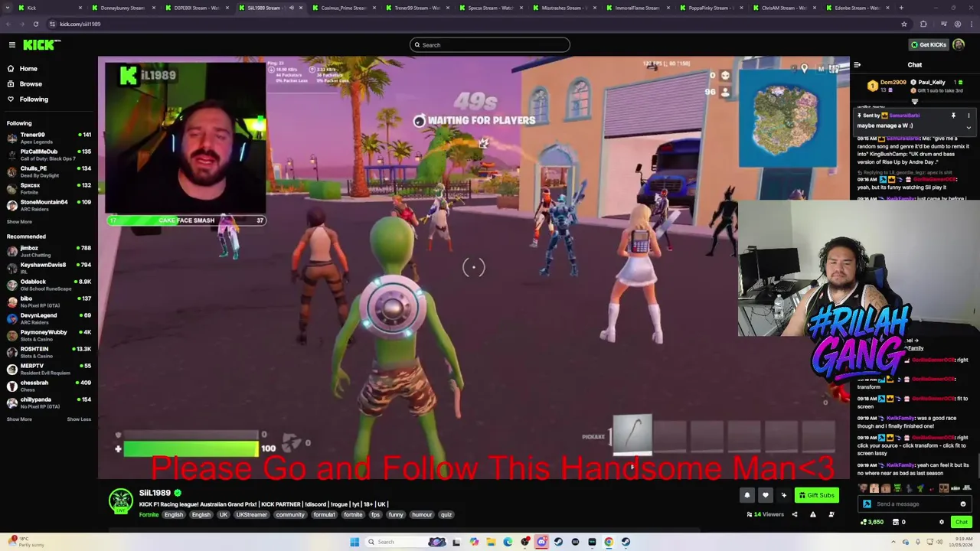
Task: Open the hamburger menu beside the Kick logo
Action: click(12, 45)
